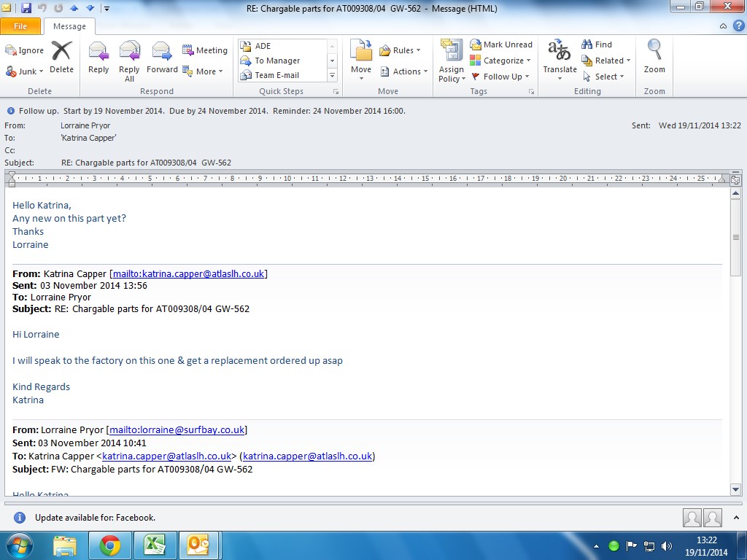Expand the Related dropdown
This screenshot has height=560, width=747.
628,61
